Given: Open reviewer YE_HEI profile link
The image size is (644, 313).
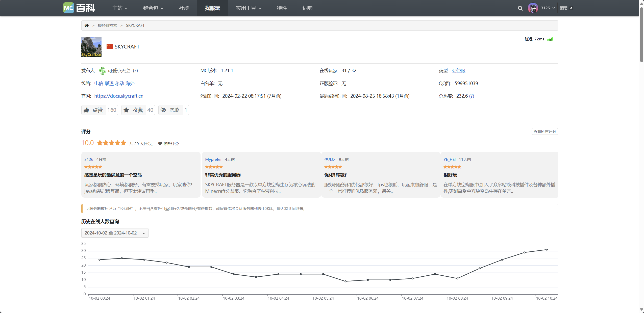Looking at the screenshot, I should pos(450,159).
